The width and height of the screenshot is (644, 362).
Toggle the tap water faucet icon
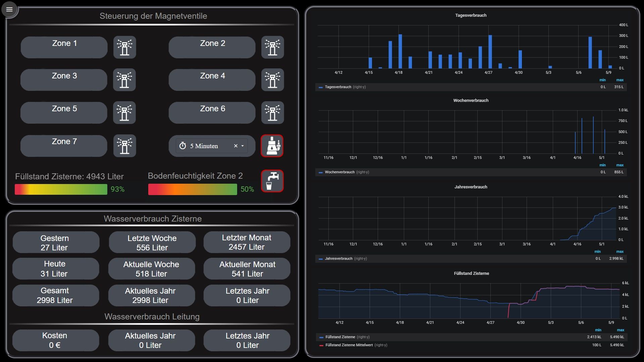(x=272, y=181)
